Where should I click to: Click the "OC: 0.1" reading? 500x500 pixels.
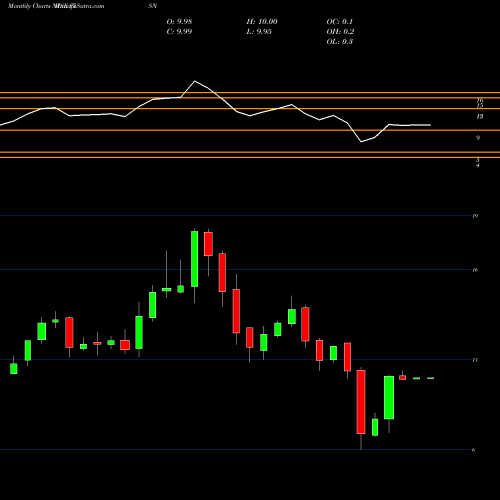pos(340,22)
